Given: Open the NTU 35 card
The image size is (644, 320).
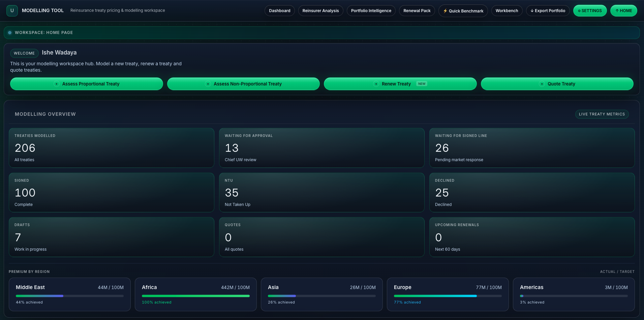Looking at the screenshot, I should point(321,192).
